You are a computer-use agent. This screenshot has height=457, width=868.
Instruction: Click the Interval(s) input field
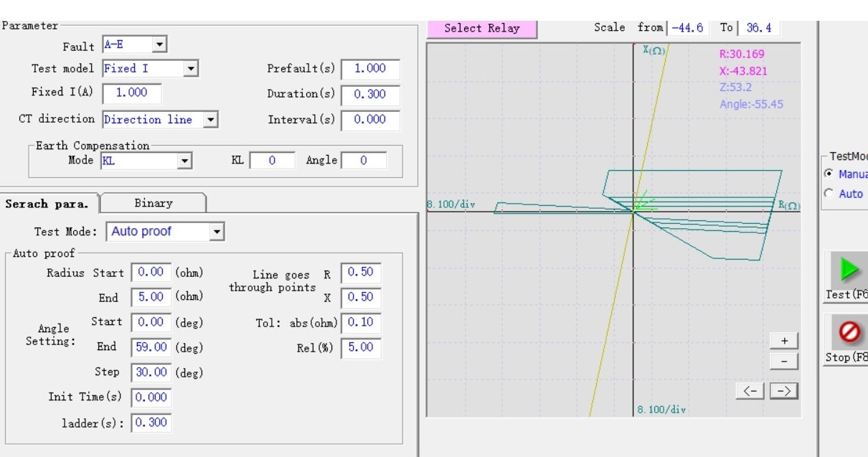(x=370, y=120)
